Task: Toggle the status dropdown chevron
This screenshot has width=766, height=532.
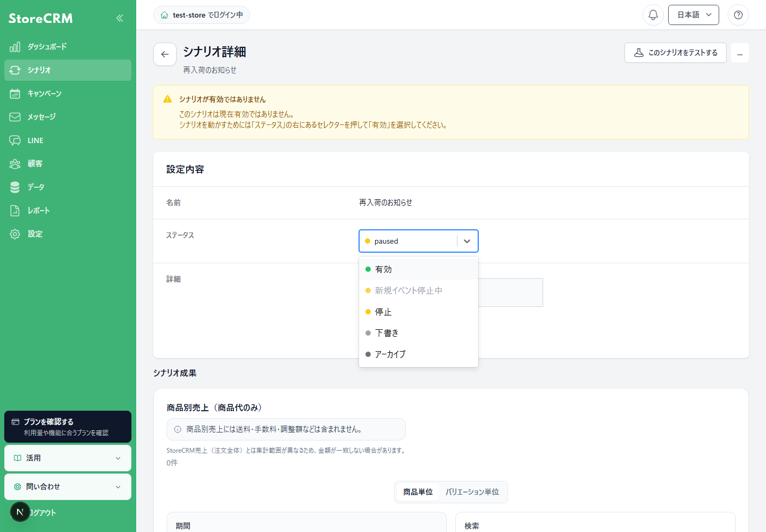Action: click(x=467, y=241)
